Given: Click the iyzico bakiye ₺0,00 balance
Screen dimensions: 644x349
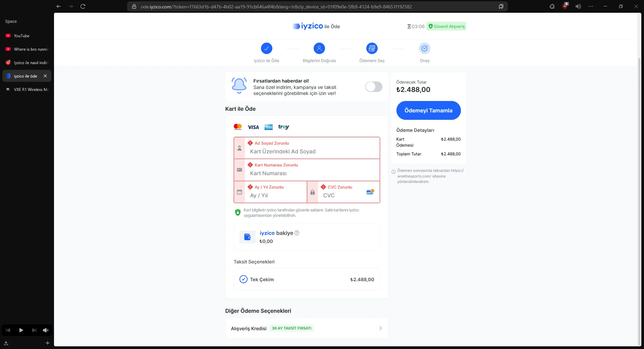Looking at the screenshot, I should [x=266, y=241].
